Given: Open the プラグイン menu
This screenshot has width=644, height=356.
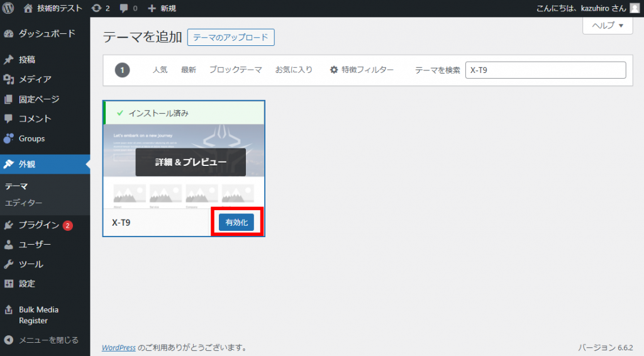Looking at the screenshot, I should tap(38, 225).
